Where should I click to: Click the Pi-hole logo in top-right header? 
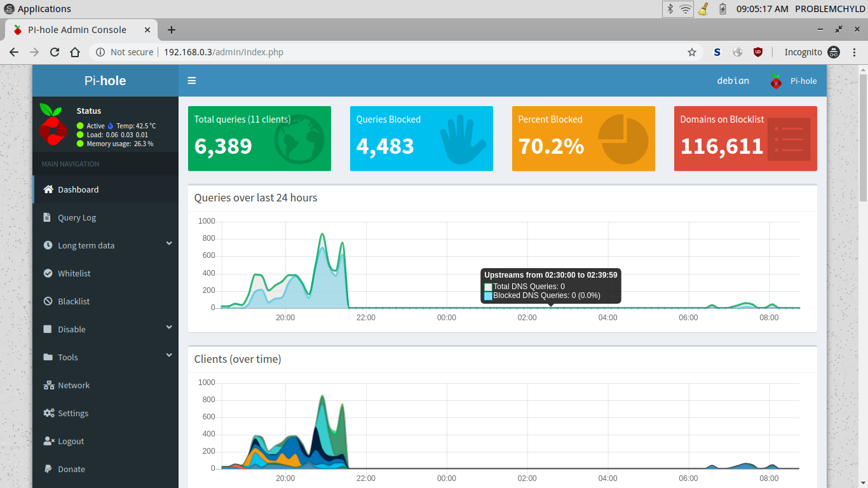click(775, 81)
